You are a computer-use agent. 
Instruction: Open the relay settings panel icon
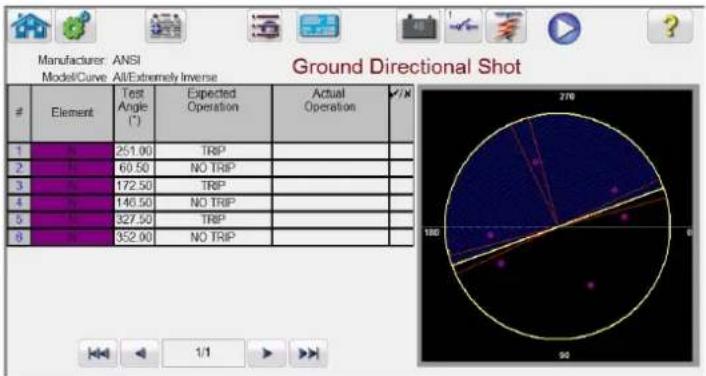pos(166,26)
